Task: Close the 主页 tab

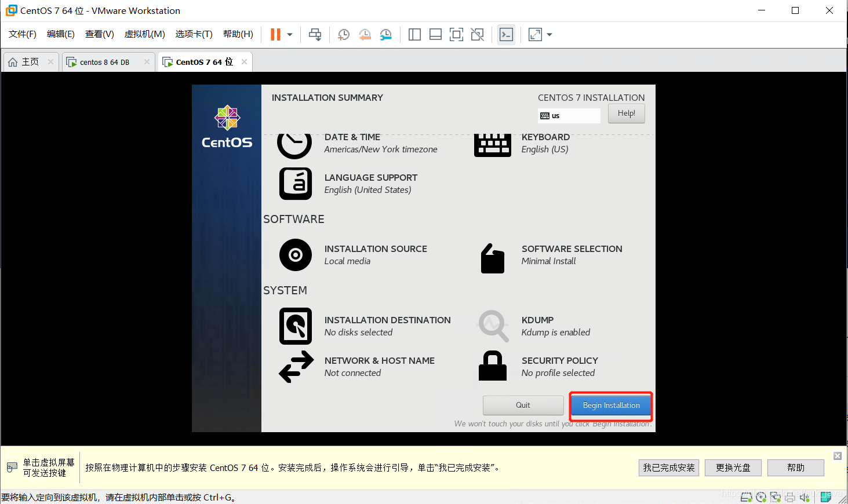Action: point(51,61)
